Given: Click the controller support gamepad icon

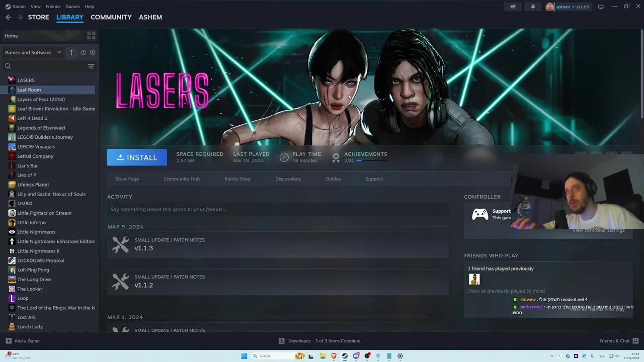Looking at the screenshot, I should click(480, 215).
